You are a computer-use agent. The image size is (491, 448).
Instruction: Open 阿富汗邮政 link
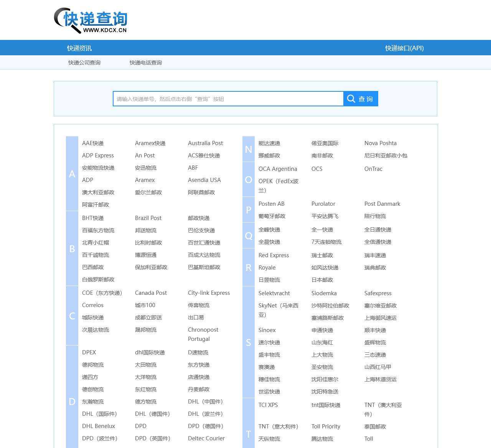coord(96,205)
